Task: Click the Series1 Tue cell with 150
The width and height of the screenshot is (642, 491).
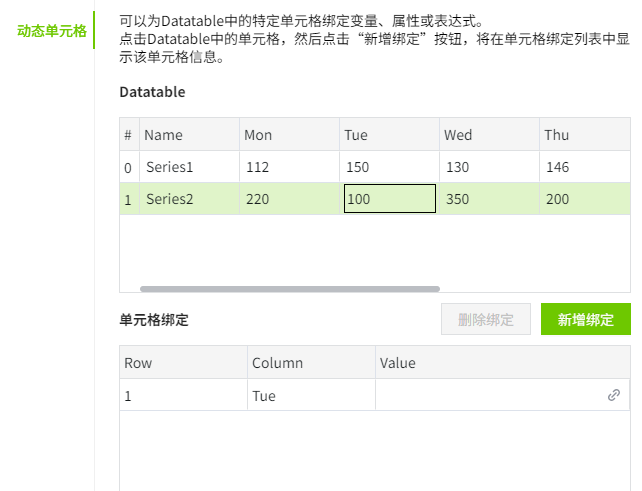Action: (389, 167)
